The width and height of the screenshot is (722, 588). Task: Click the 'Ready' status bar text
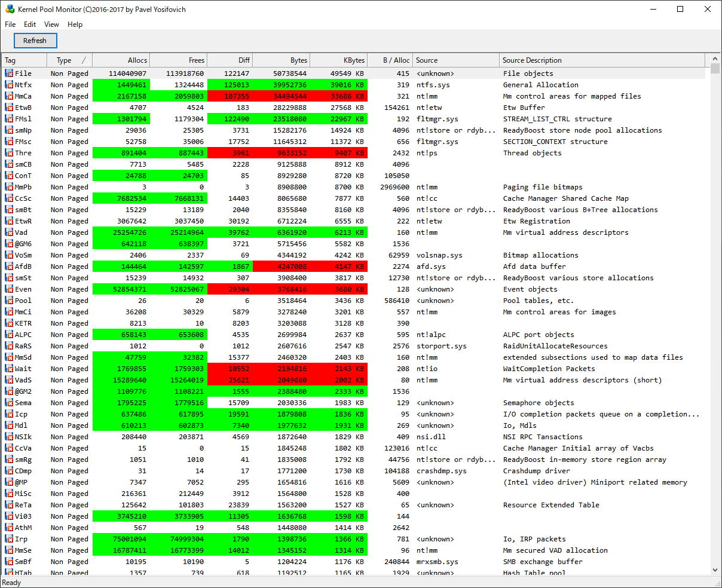[12, 583]
